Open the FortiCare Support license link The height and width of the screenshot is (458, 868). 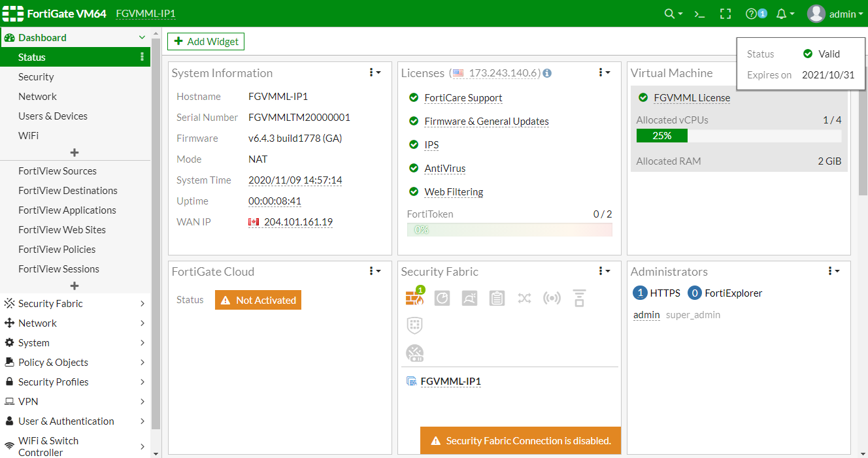pos(463,98)
